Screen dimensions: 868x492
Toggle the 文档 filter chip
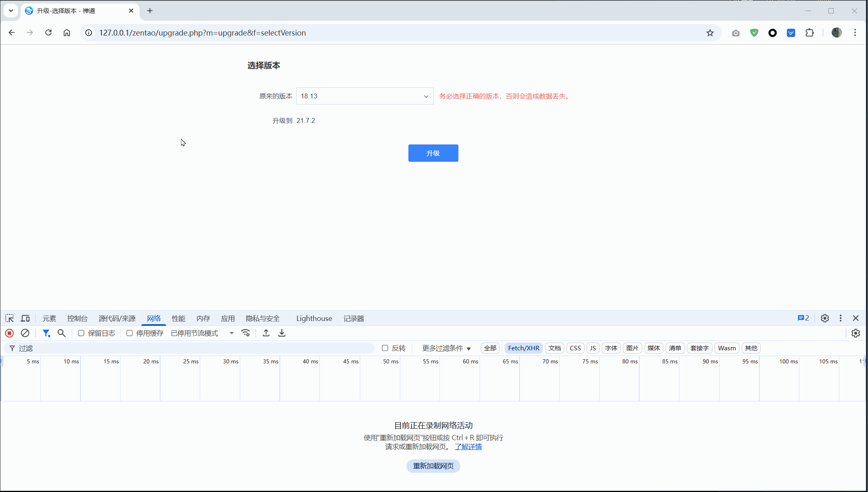click(x=555, y=348)
